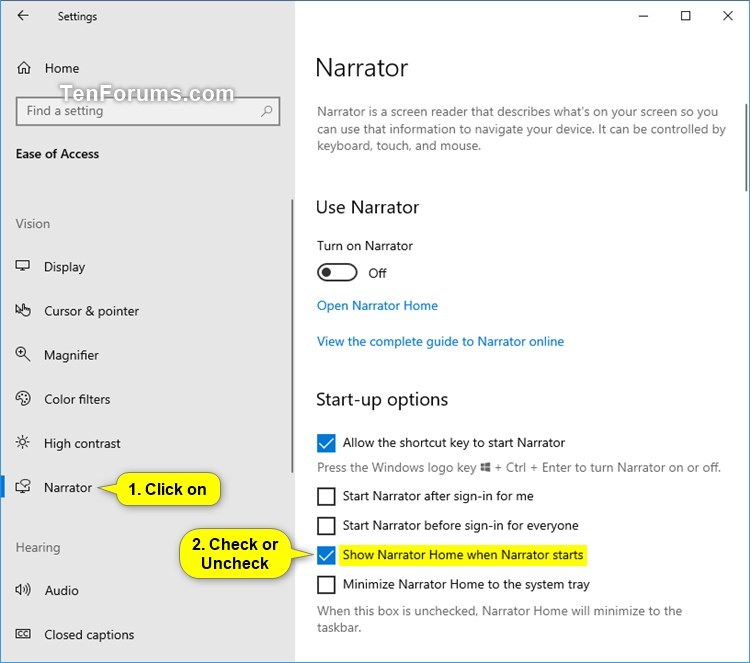Click the Find a setting search box
The height and width of the screenshot is (663, 750).
pyautogui.click(x=148, y=111)
